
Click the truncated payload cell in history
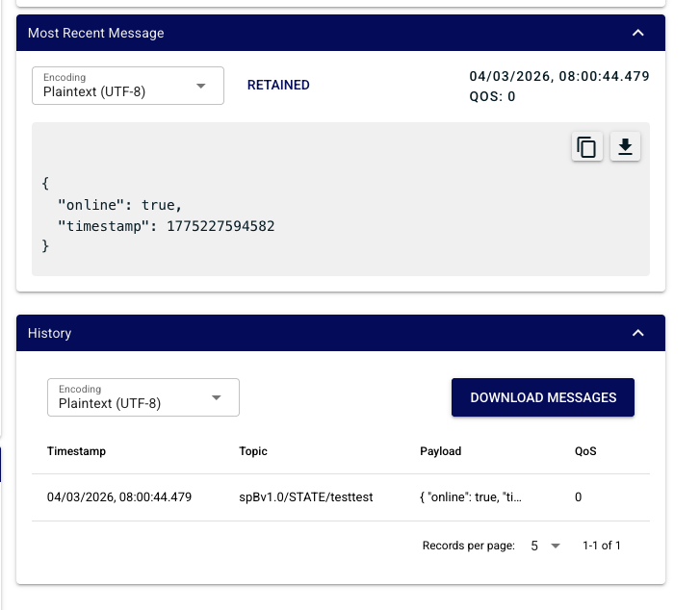tap(471, 497)
